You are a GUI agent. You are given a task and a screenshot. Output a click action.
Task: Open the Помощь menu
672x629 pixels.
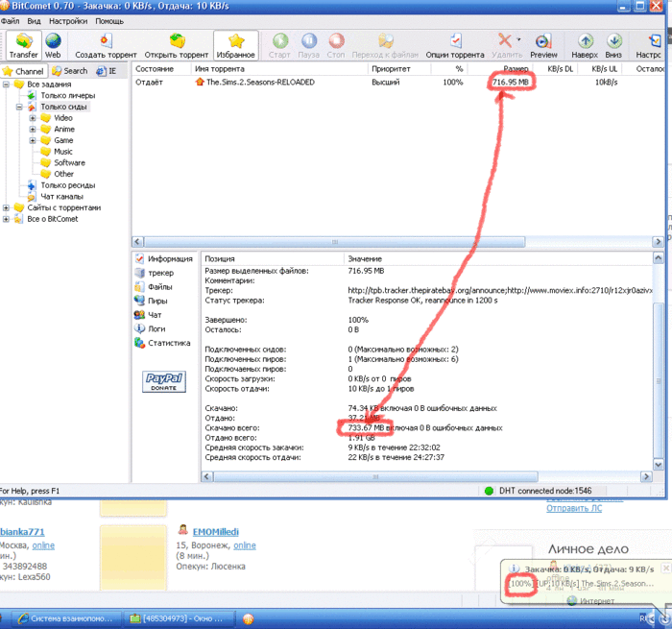pos(109,21)
